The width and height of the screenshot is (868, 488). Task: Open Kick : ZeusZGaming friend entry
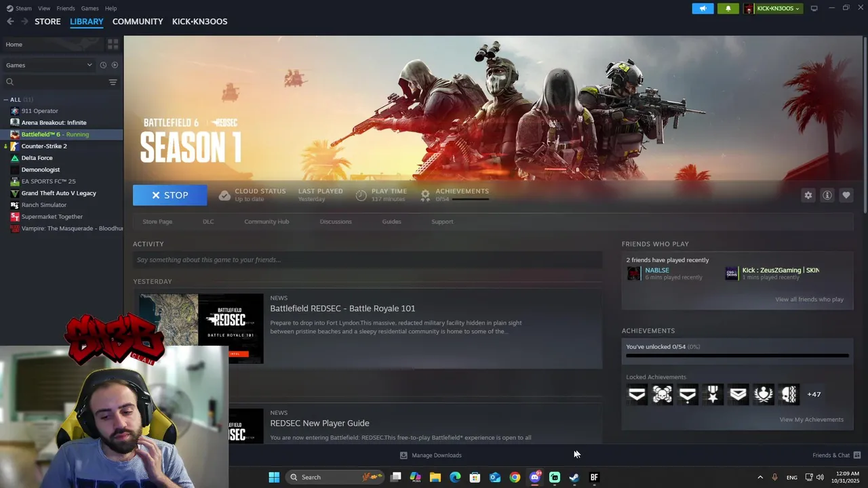pos(780,270)
